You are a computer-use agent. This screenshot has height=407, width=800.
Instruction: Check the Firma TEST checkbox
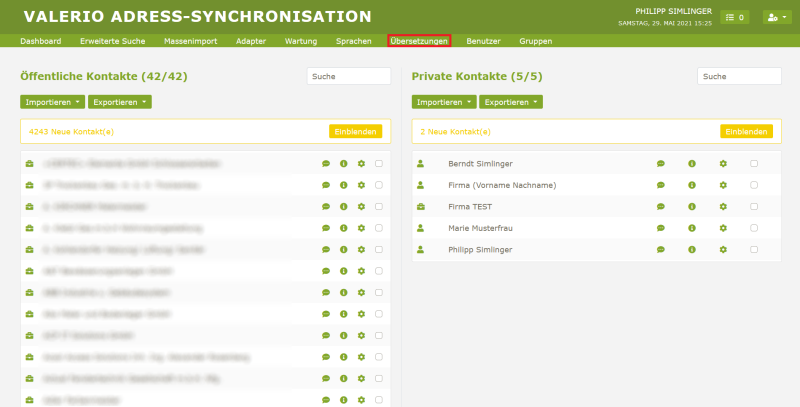coord(754,207)
